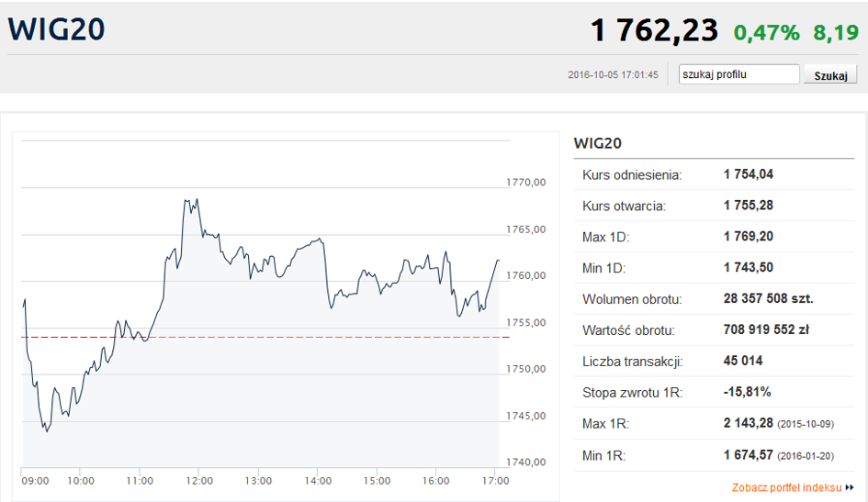The image size is (868, 502).
Task: Click the Szukaj button
Action: pos(830,75)
